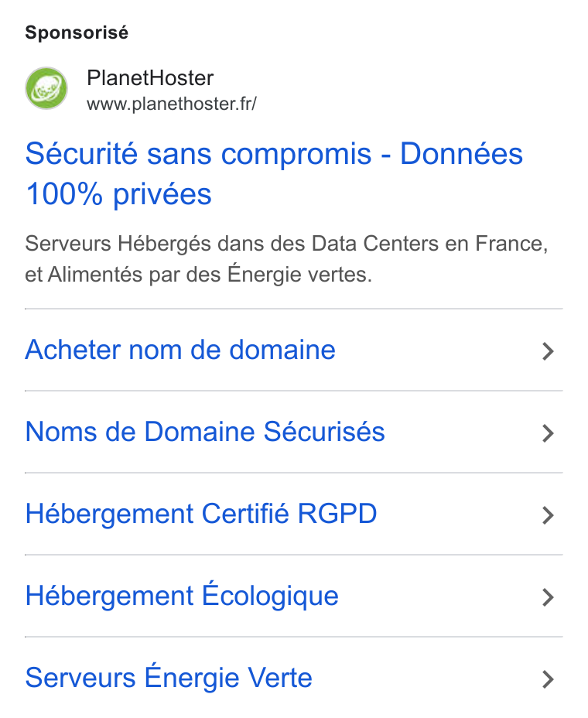Select the chevron for Hébergement Certifié RGPD
The height and width of the screenshot is (718, 588).
549,515
